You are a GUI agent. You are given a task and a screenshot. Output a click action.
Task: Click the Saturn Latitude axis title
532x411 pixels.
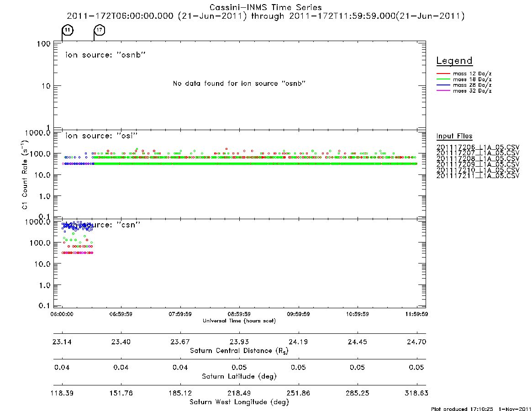tap(239, 376)
